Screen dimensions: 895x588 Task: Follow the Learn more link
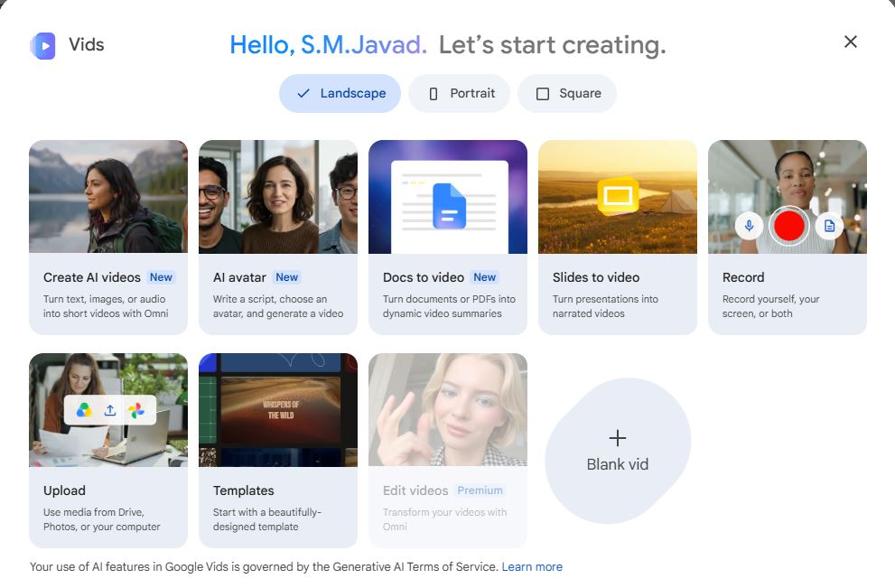coord(532,567)
